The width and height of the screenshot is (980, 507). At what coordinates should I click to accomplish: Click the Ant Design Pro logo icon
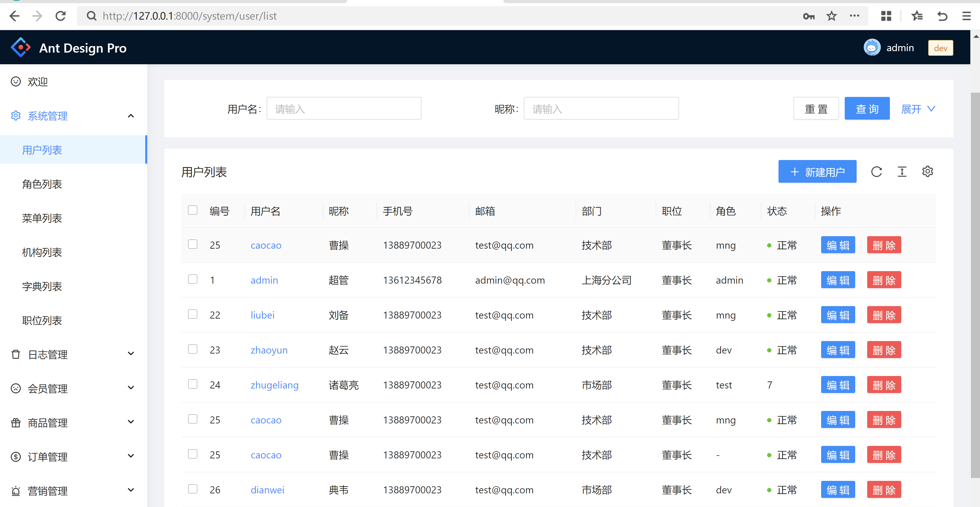click(x=20, y=47)
